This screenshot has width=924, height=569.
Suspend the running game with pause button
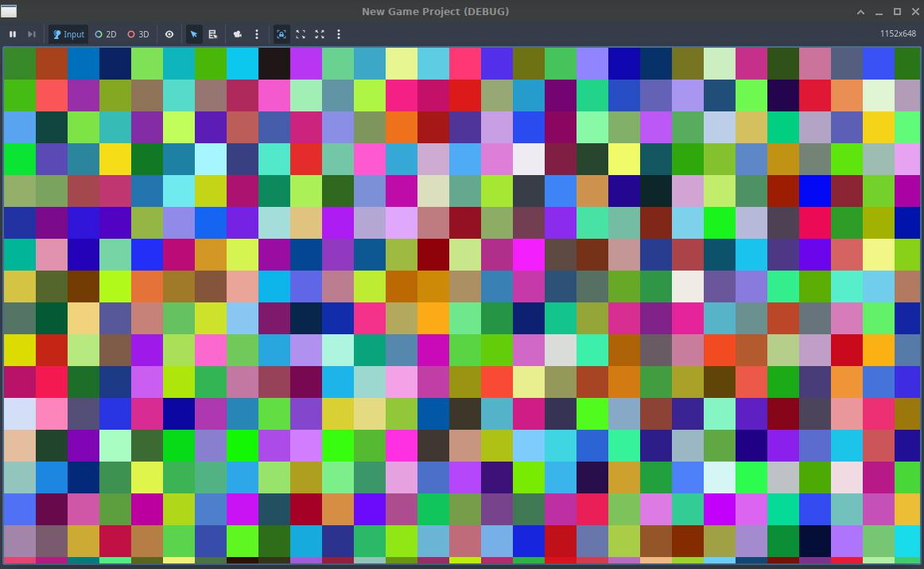click(x=13, y=34)
